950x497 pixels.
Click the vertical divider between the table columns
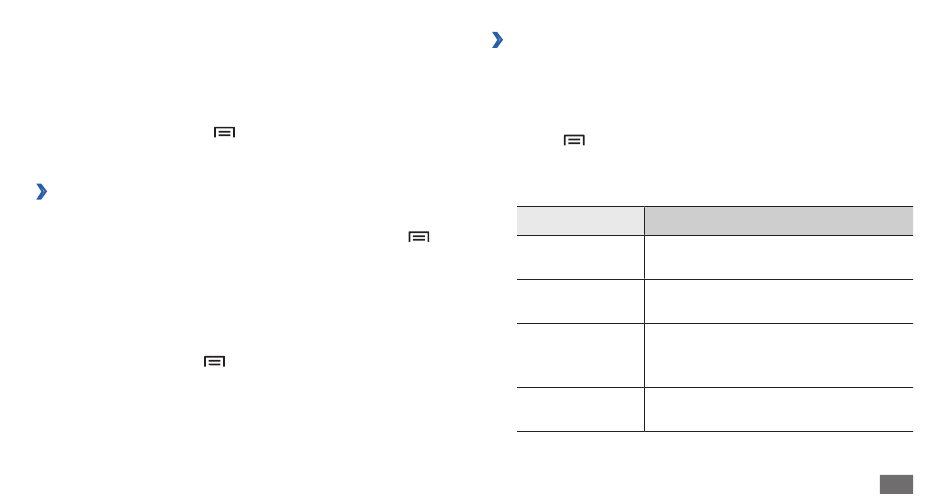coord(645,319)
